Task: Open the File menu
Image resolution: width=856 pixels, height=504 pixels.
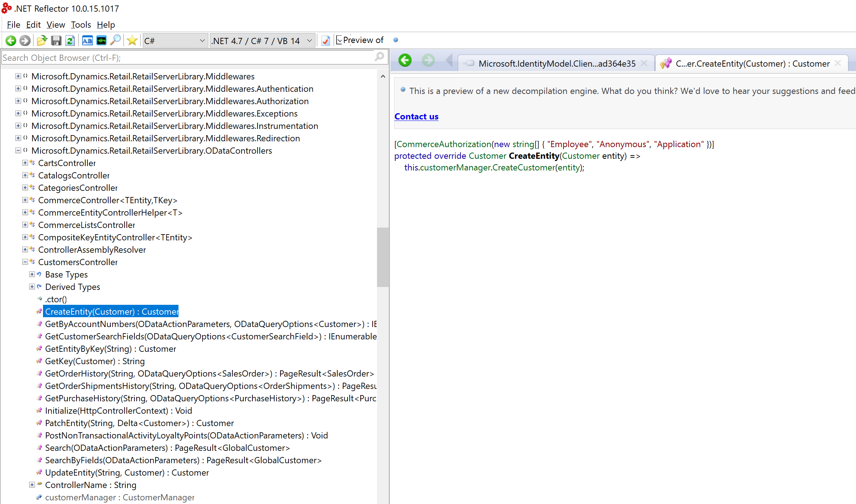Action: click(13, 25)
